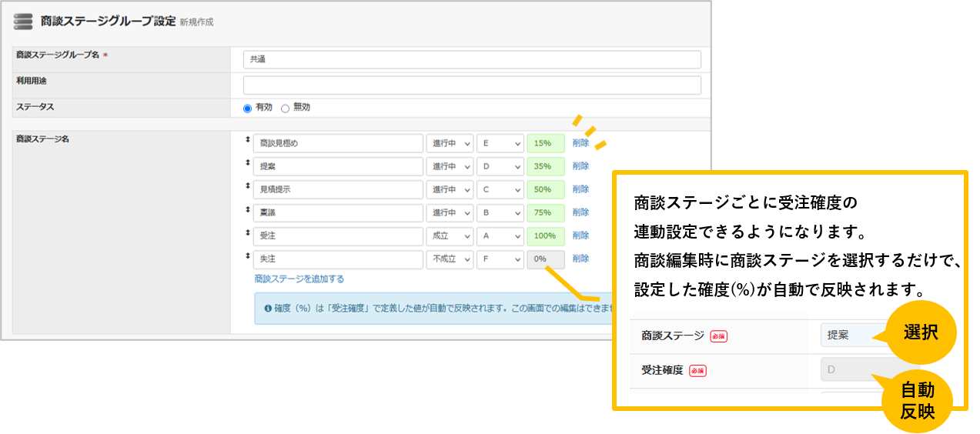980x434 pixels.
Task: Click the 稟議 stage name field
Action: [x=339, y=212]
